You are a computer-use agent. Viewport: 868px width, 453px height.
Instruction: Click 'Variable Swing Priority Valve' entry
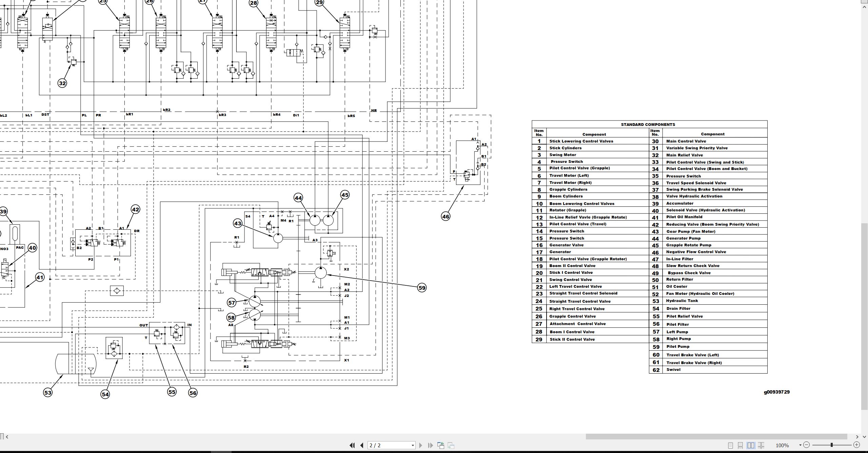697,148
